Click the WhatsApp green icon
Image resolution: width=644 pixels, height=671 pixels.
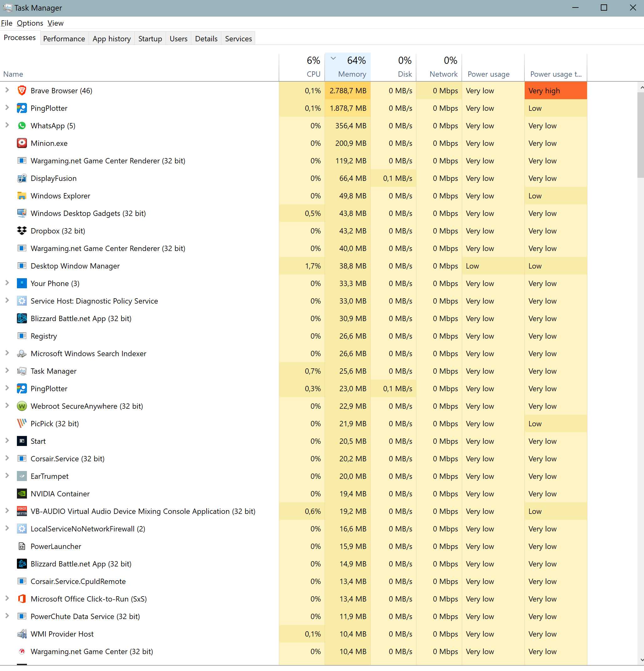point(22,125)
